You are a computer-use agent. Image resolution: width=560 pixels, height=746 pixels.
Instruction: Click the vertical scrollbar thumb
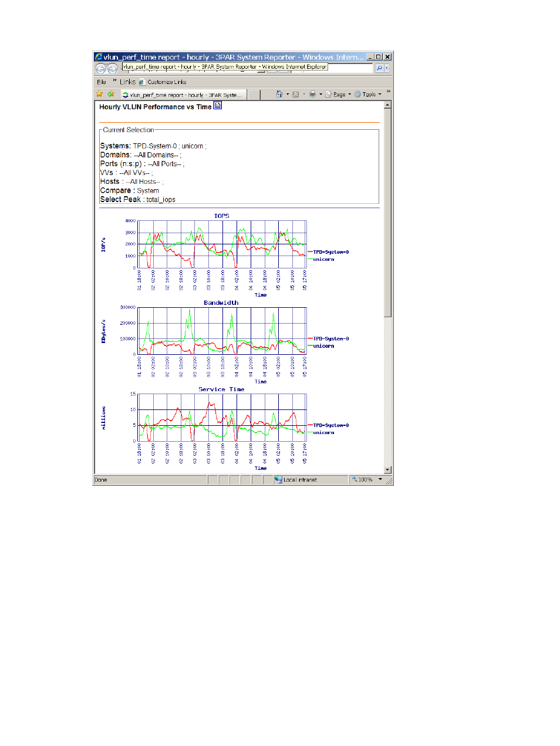click(x=387, y=213)
